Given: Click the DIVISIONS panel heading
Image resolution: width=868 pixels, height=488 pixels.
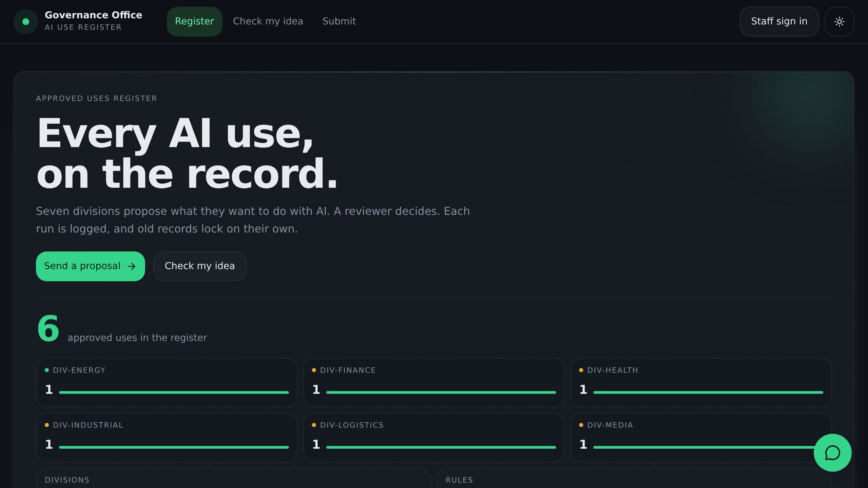Looking at the screenshot, I should 67,480.
